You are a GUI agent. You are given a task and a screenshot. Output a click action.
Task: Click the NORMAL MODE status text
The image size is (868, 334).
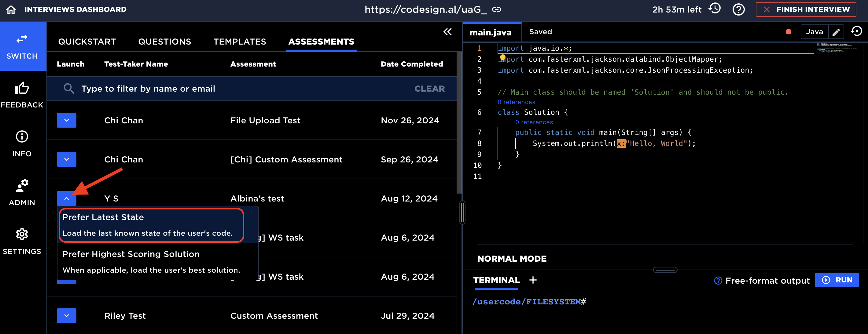click(512, 259)
